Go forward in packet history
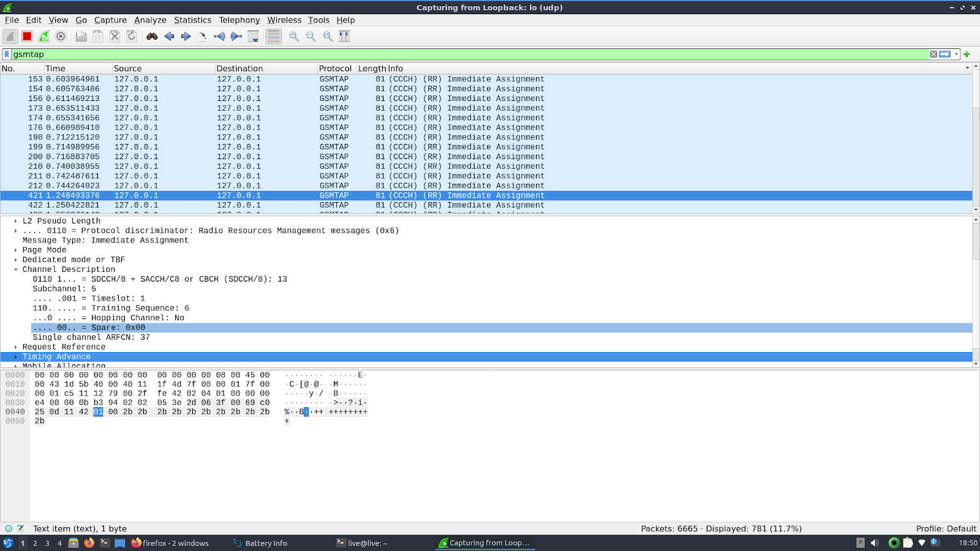The image size is (980, 551). coord(186,37)
